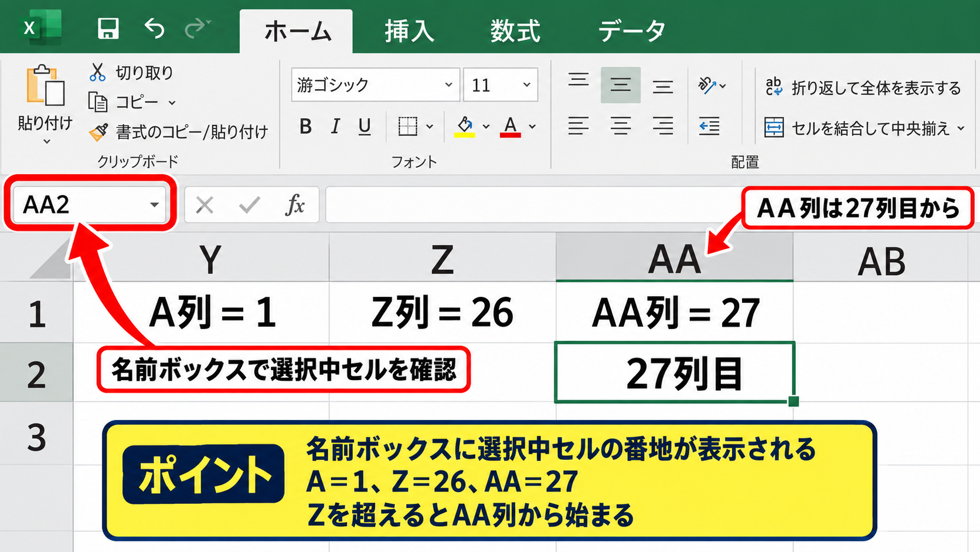Click セルを結合して中央揃え merge button

[x=857, y=128]
